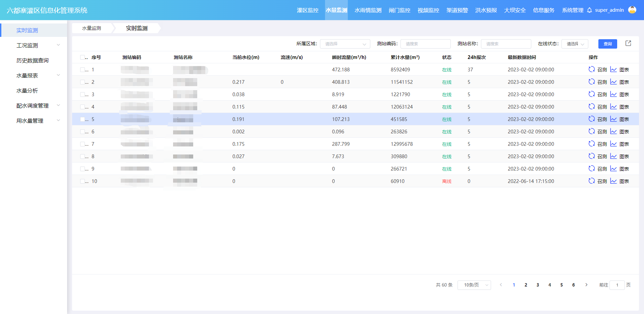Check the checkbox for row 4
Image resolution: width=644 pixels, height=314 pixels.
tap(82, 107)
